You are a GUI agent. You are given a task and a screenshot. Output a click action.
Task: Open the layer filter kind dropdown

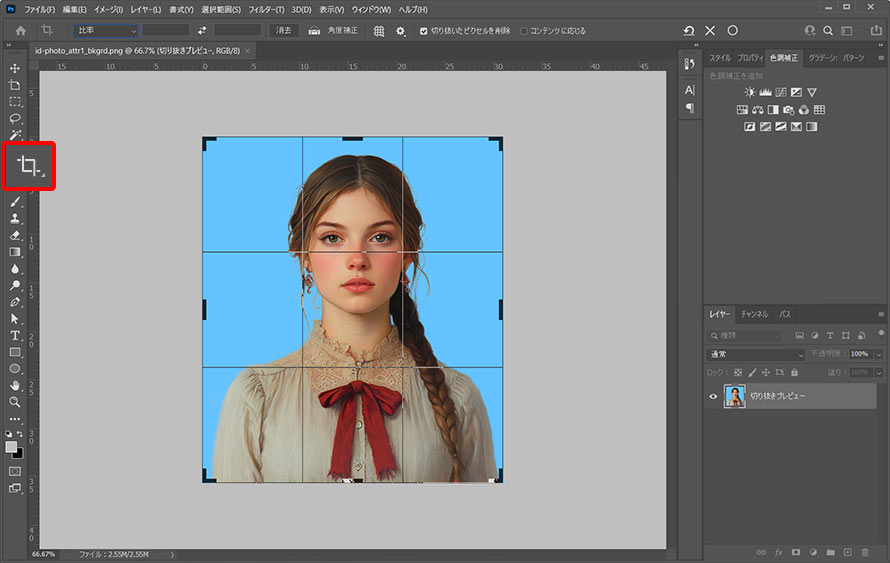click(746, 335)
